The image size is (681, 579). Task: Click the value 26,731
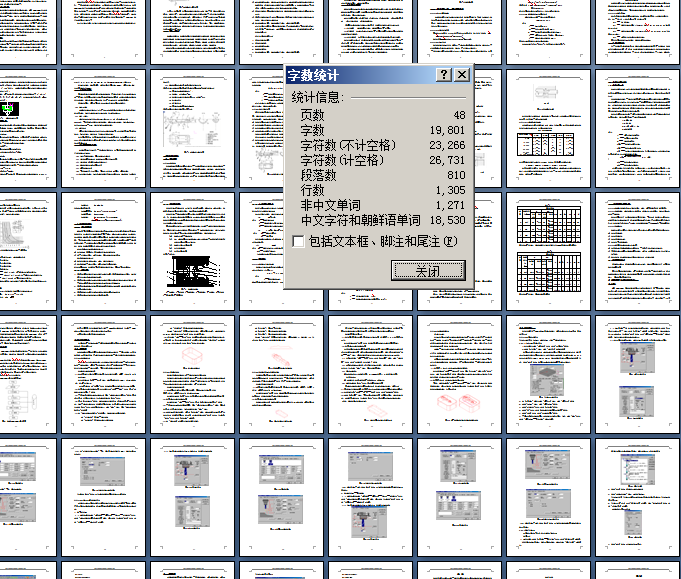(447, 160)
